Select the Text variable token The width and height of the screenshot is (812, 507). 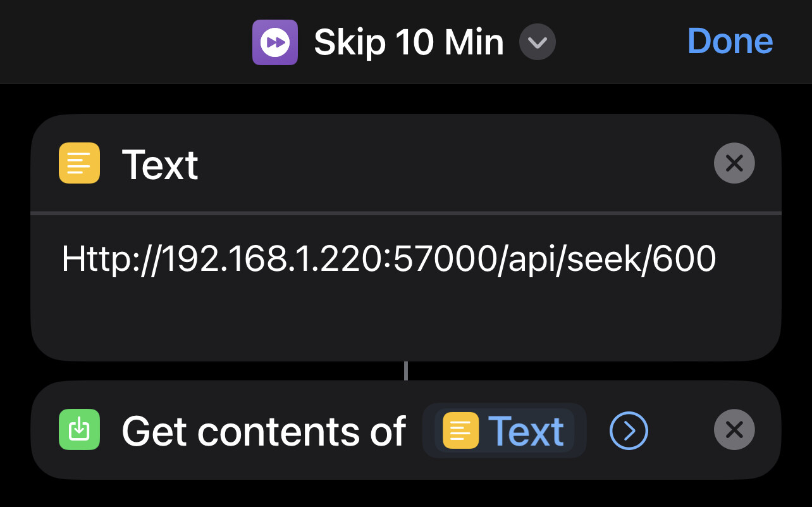pos(505,430)
